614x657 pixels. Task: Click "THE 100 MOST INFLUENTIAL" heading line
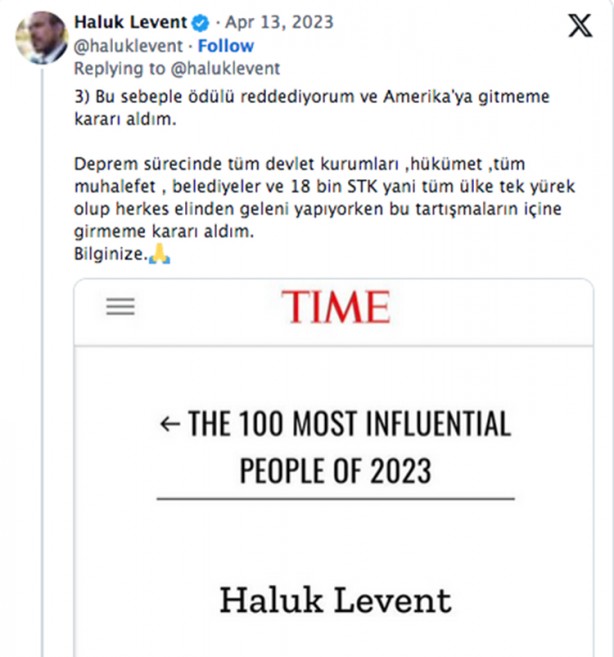pyautogui.click(x=348, y=425)
